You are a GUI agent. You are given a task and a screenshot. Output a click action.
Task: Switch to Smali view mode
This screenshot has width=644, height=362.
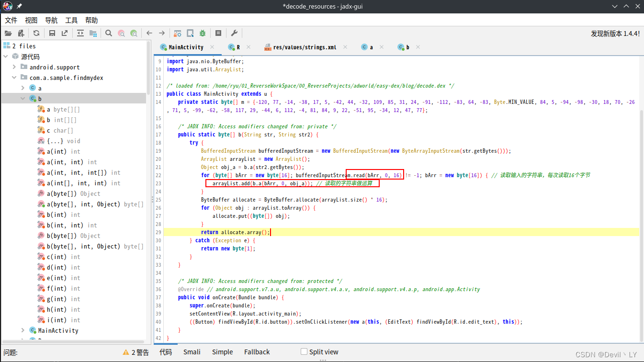[x=192, y=352]
